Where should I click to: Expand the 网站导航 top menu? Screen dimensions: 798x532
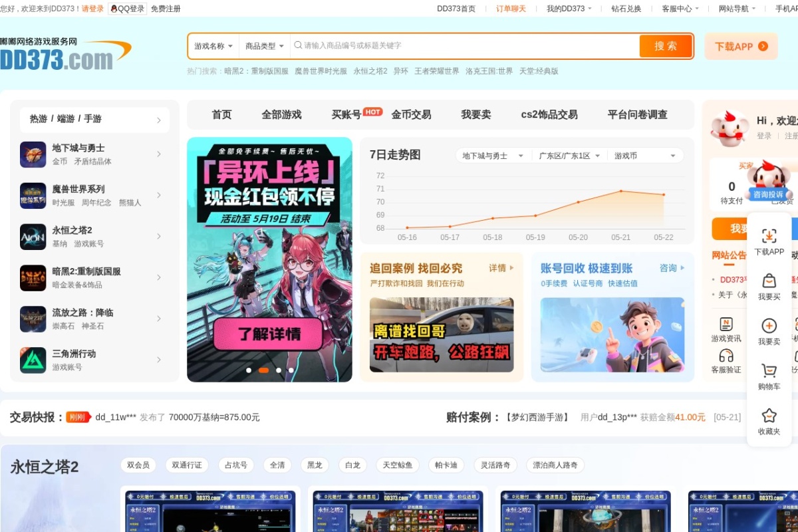pos(737,9)
